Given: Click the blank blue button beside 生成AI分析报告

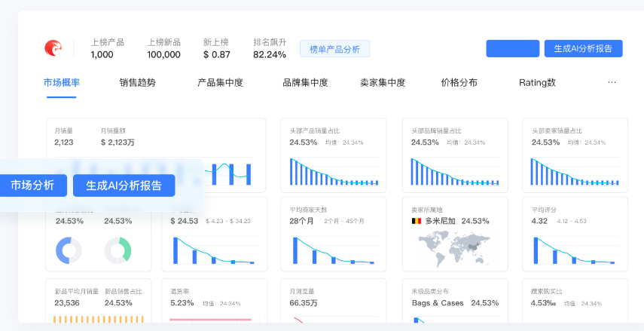Looking at the screenshot, I should [x=513, y=48].
